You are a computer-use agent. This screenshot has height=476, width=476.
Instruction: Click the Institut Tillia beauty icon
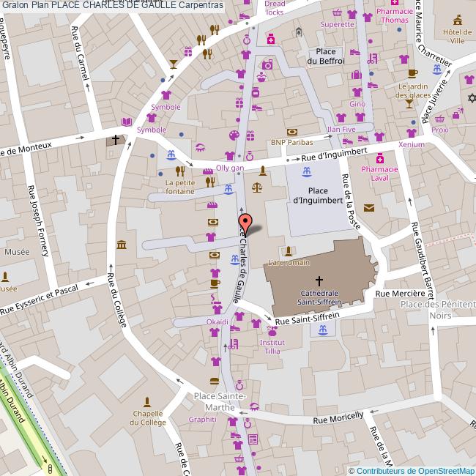tap(272, 332)
